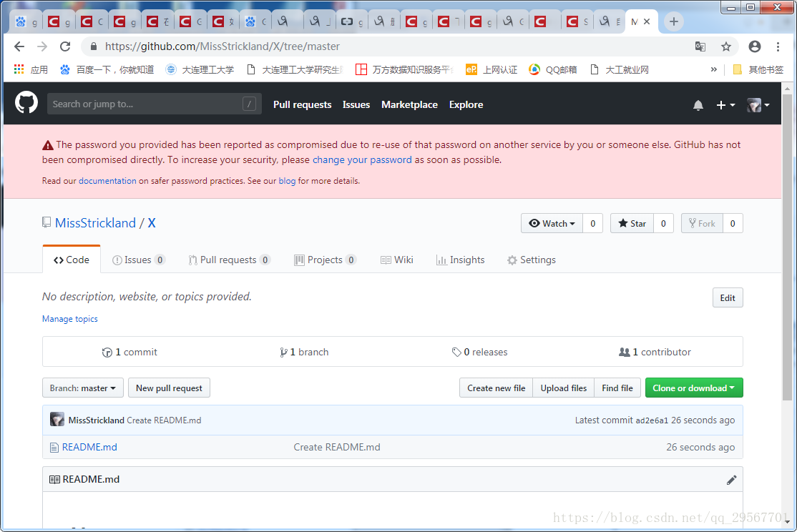This screenshot has width=797, height=532.
Task: Follow the change your password link
Action: [362, 159]
